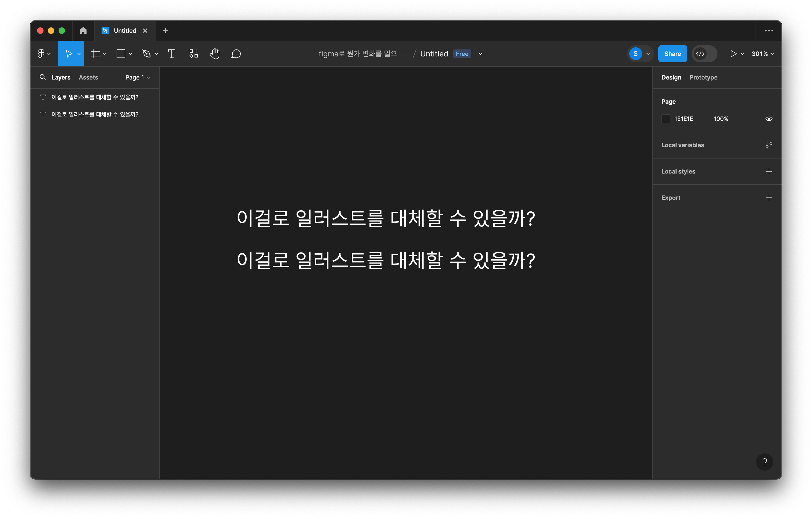Viewport: 812px width, 519px height.
Task: Click the page background color swatch
Action: 666,119
